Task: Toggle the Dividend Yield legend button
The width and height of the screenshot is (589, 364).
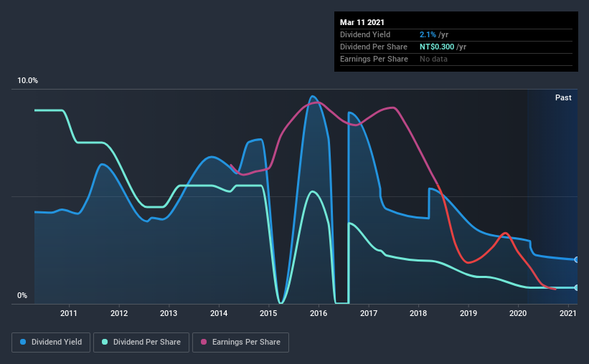Action: (51, 343)
